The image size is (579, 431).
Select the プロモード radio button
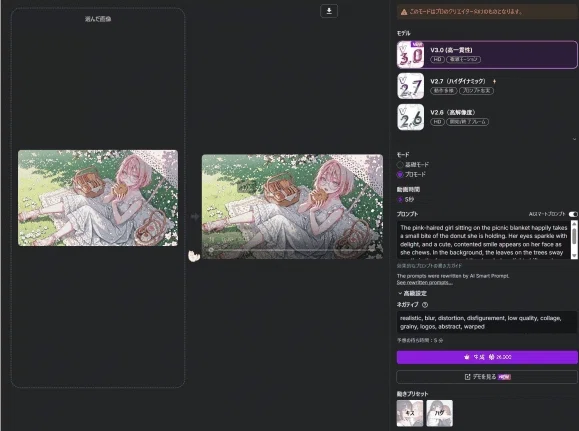click(400, 174)
